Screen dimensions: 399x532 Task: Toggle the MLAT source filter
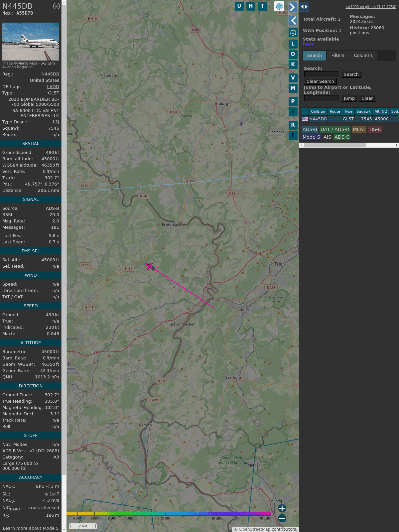[359, 130]
